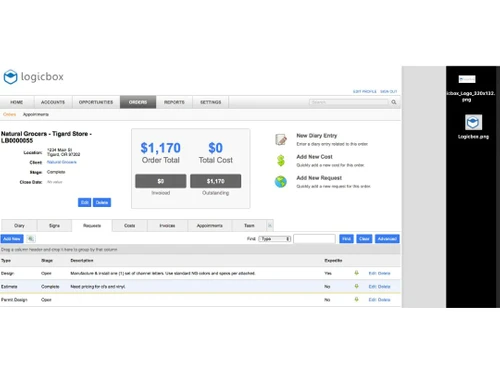Click Edit in the Design row
500x375 pixels.
click(x=372, y=273)
